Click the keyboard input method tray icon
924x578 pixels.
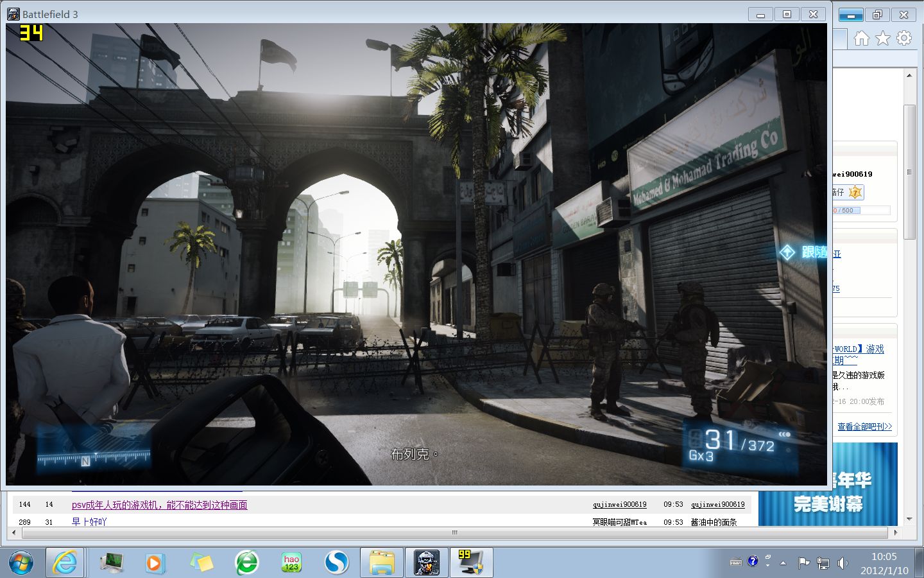click(x=736, y=563)
